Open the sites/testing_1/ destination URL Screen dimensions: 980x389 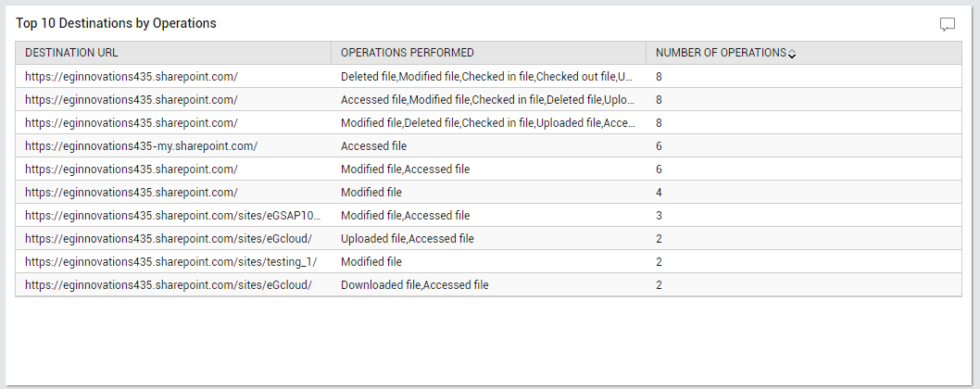pyautogui.click(x=170, y=261)
